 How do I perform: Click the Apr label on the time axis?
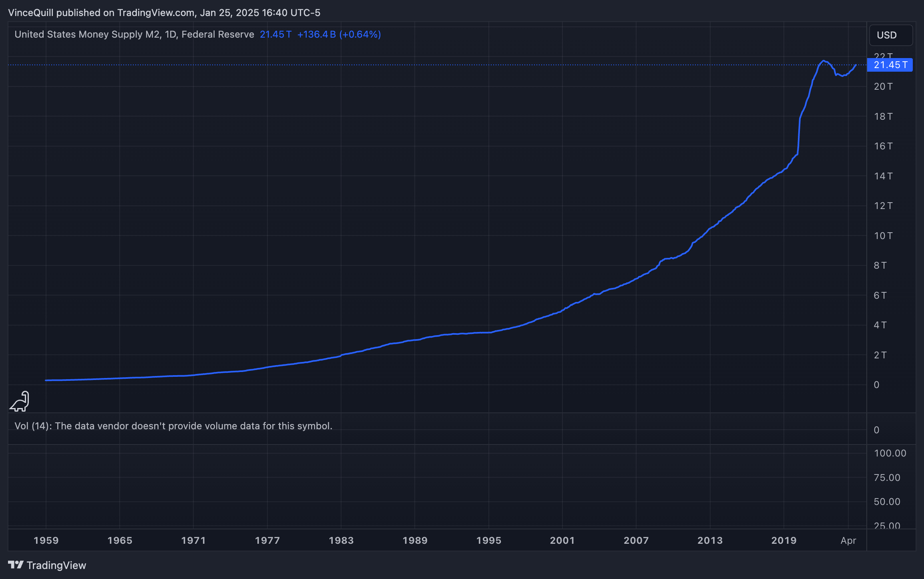[848, 540]
